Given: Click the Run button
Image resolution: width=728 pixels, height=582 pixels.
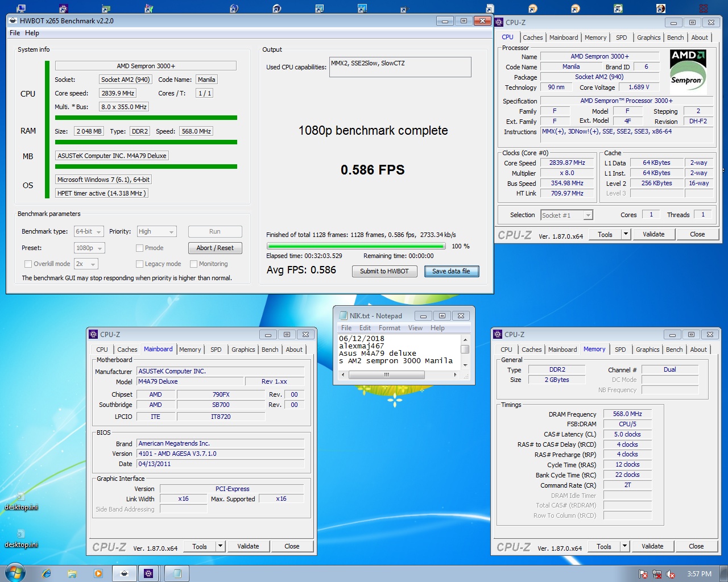Looking at the screenshot, I should click(215, 231).
